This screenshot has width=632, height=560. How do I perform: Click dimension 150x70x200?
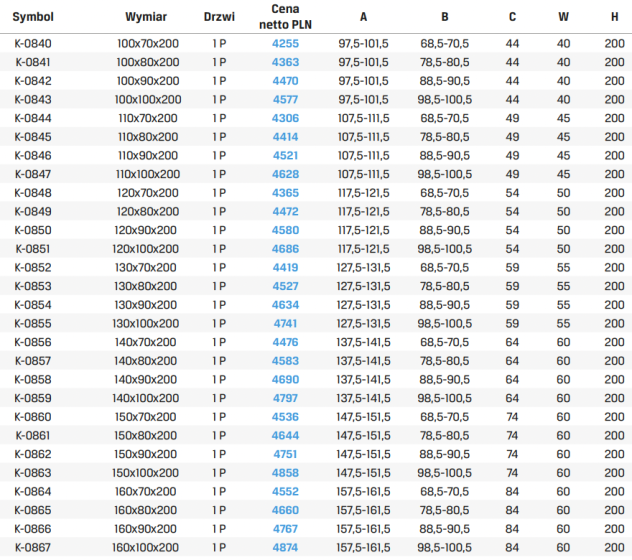(x=146, y=417)
